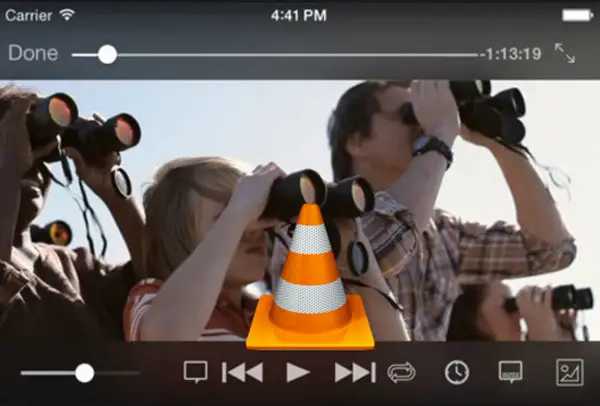Screen dimensions: 600x406
Task: Tap the video frame with VLC cone
Action: point(300,210)
